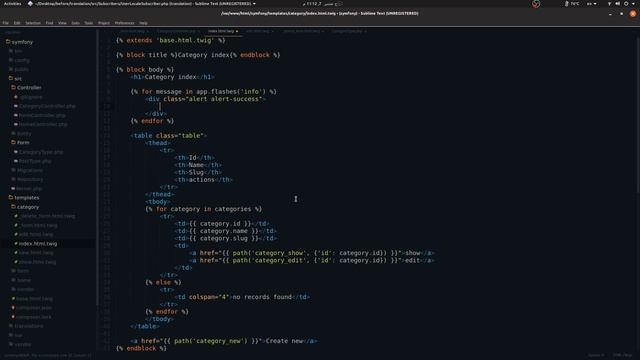
Task: Close the index.html.twig tab via its dot
Action: coord(237,31)
